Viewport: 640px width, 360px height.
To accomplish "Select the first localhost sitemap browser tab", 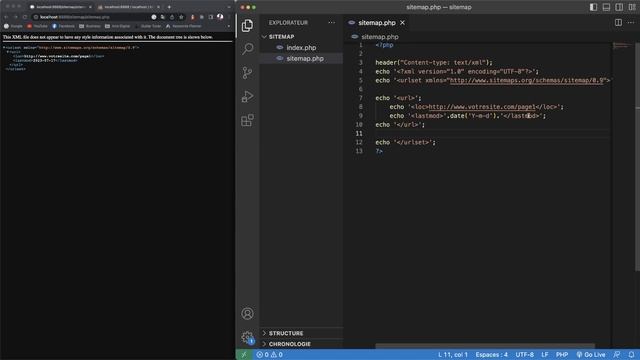I will 60,7.
